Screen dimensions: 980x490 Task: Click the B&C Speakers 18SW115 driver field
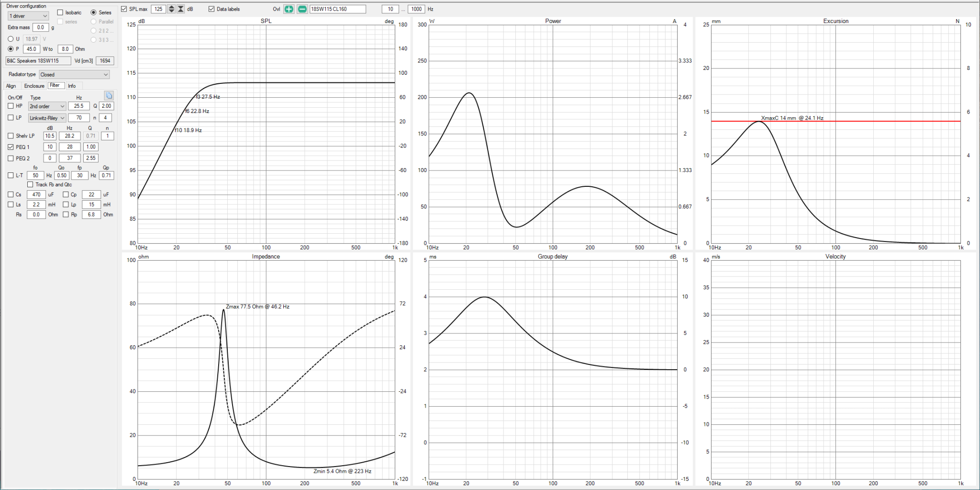coord(38,61)
